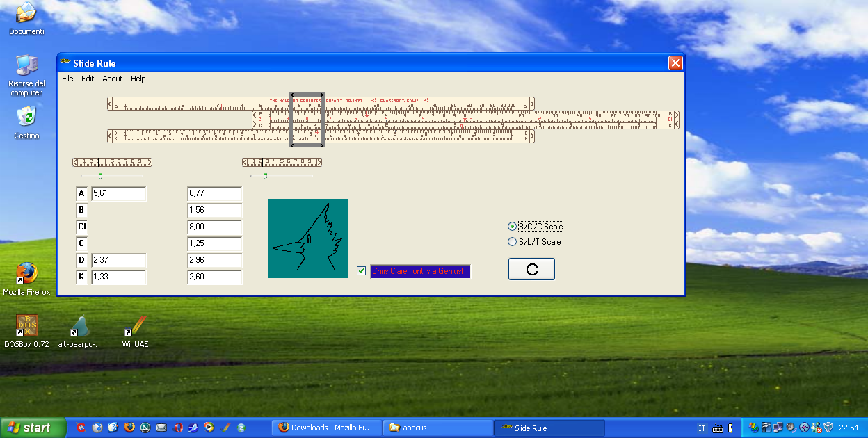The image size is (868, 438).
Task: Click the D field showing 2,37
Action: point(118,260)
